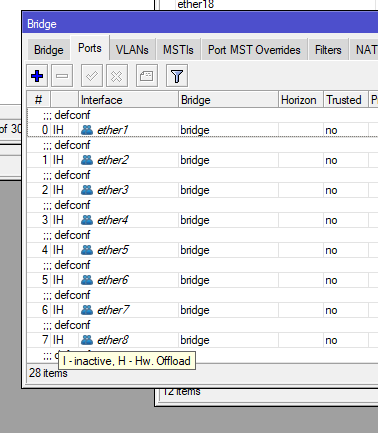Select the ether2 port row
This screenshot has height=433, width=378.
coord(202,160)
